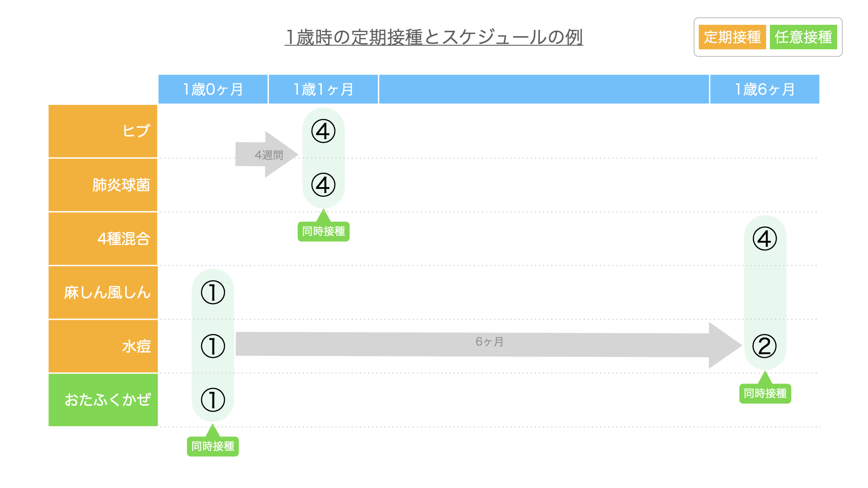
Task: Click the circled 4 in the 肺炎球菌 row
Action: point(323,185)
